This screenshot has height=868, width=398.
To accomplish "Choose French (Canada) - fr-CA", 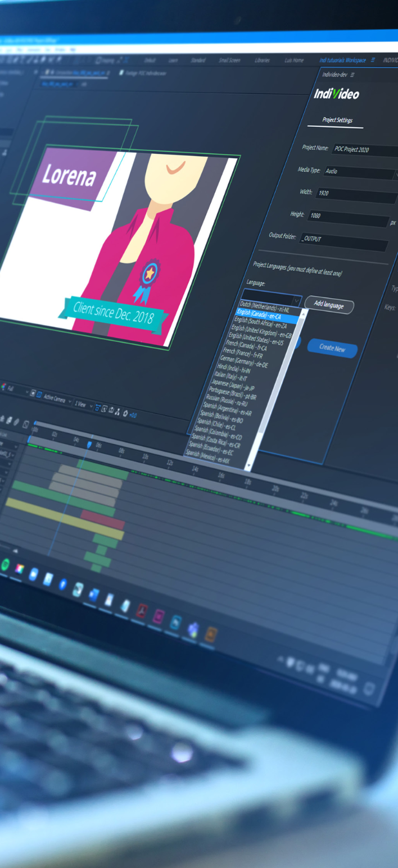I will click(x=247, y=345).
